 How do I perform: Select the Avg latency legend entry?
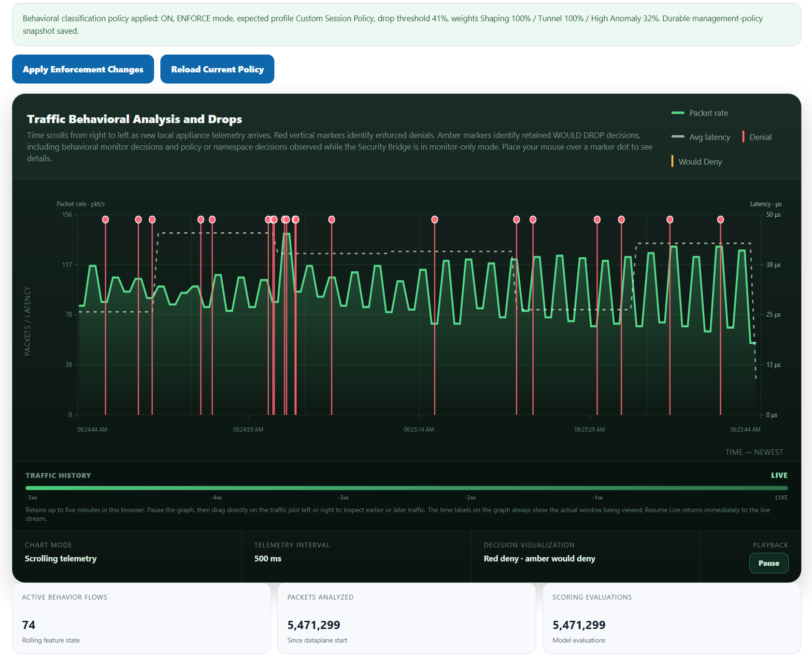[x=700, y=137]
